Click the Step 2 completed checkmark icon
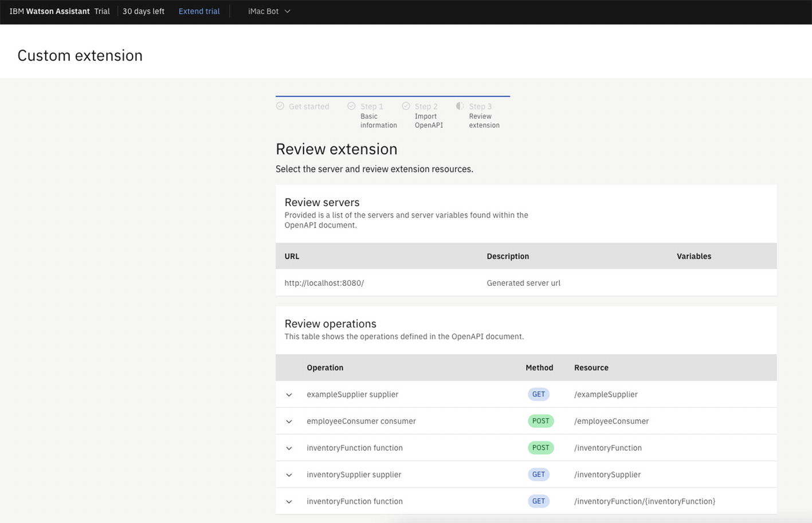The height and width of the screenshot is (523, 812). (406, 106)
